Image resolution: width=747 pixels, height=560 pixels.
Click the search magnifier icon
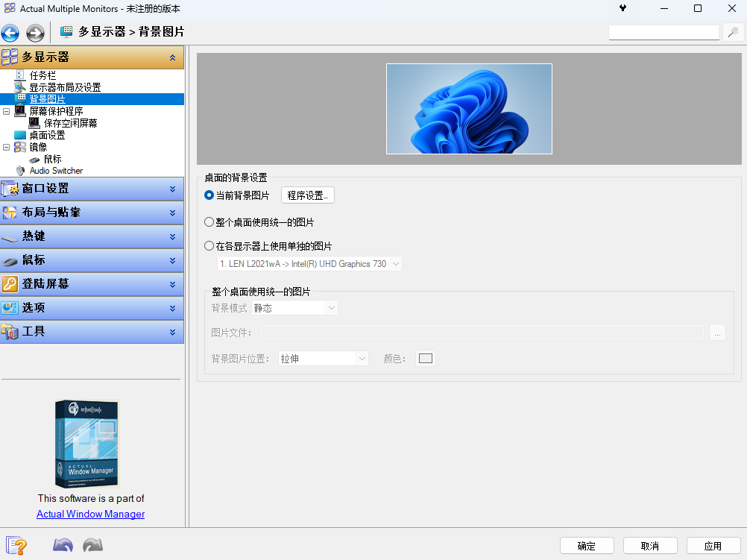(x=733, y=32)
